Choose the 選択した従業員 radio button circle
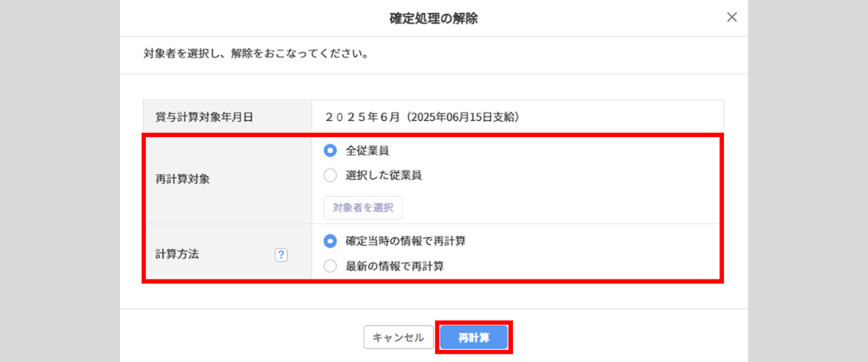Screen dimensions: 868x362 pyautogui.click(x=331, y=175)
